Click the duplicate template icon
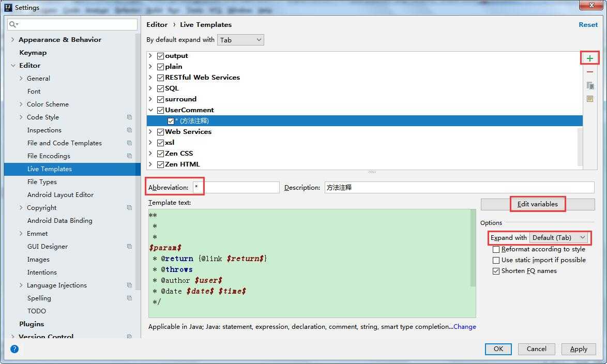The width and height of the screenshot is (607, 364). point(590,86)
